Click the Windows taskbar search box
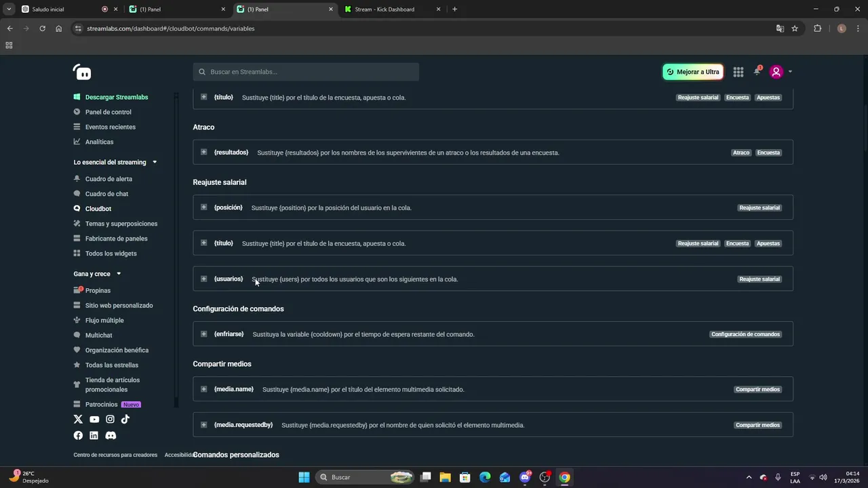Image resolution: width=868 pixels, height=488 pixels. [365, 477]
